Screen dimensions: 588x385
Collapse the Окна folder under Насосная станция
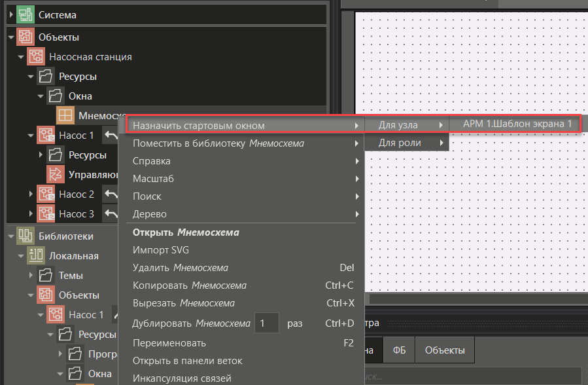[x=41, y=96]
